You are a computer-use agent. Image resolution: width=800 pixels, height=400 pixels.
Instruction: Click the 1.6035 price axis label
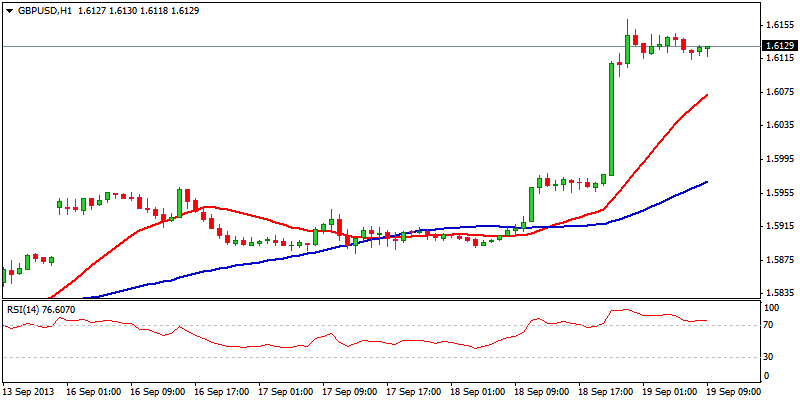point(778,126)
